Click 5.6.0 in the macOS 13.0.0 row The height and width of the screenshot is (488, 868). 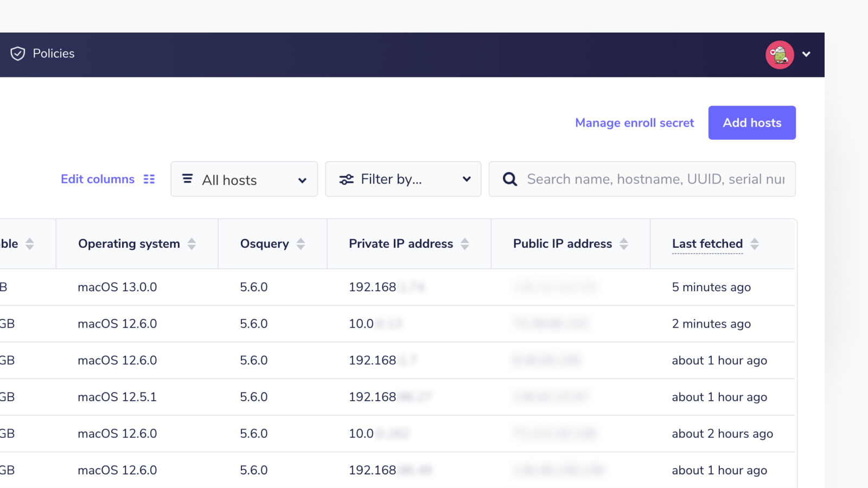tap(254, 287)
